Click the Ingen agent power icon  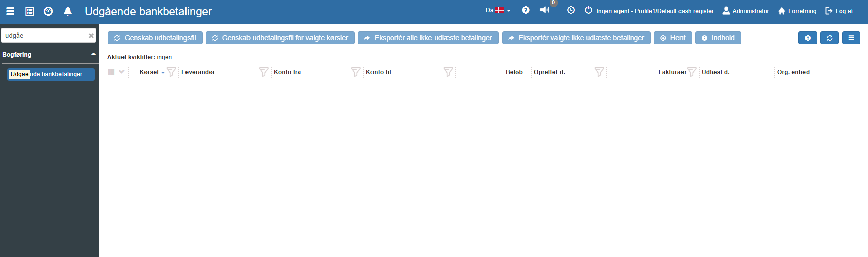coord(588,10)
